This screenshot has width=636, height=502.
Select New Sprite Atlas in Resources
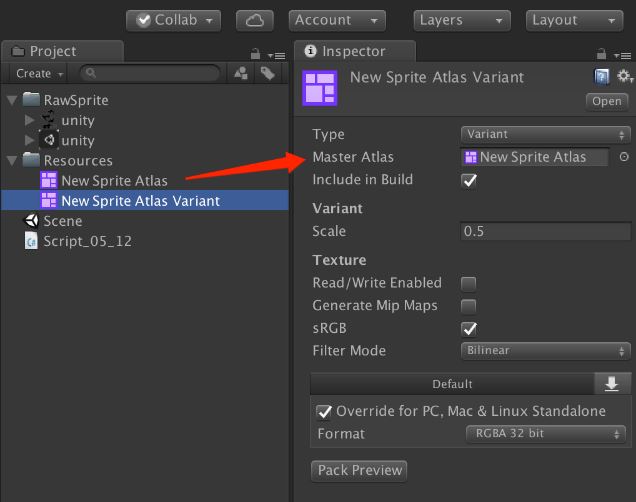tap(114, 180)
